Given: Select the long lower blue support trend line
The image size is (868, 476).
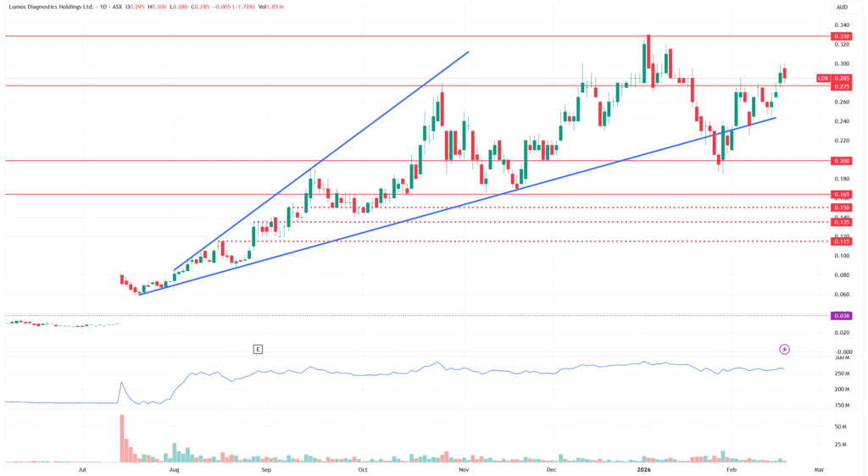Looking at the screenshot, I should tap(457, 206).
